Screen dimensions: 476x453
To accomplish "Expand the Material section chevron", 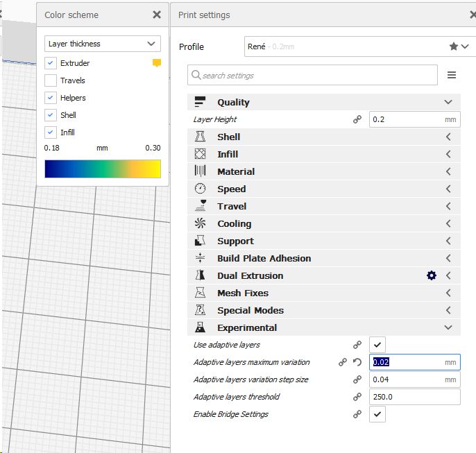I will (x=448, y=171).
